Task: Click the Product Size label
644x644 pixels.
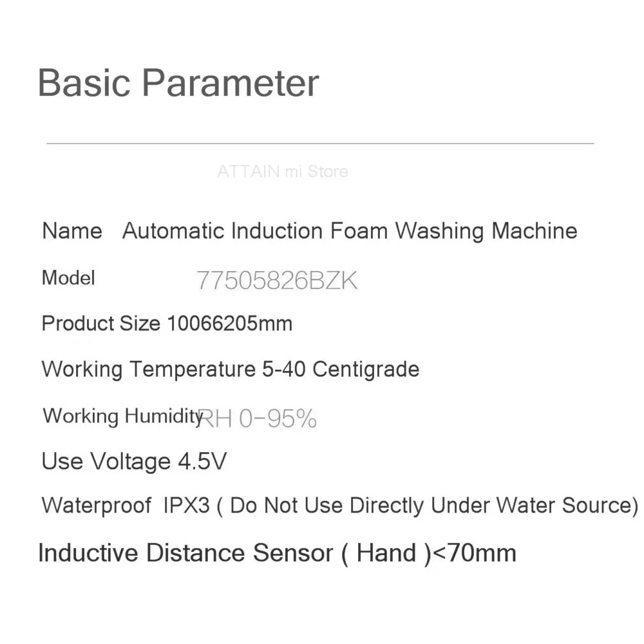Action: 100,324
